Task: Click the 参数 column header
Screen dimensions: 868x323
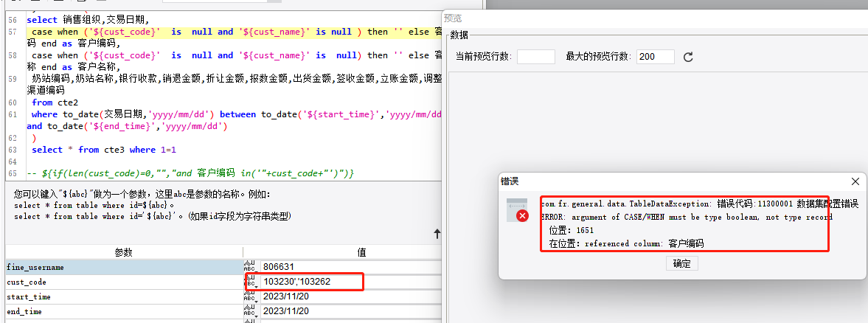Action: point(124,252)
